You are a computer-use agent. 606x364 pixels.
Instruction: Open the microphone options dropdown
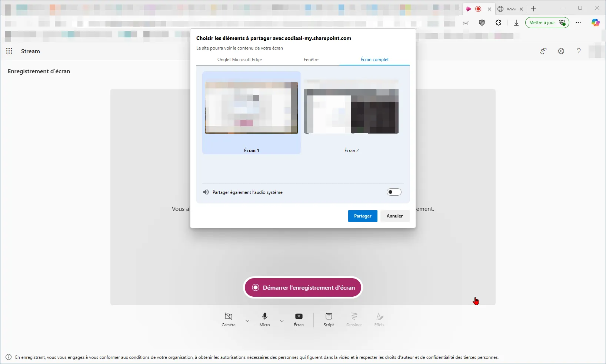(282, 321)
